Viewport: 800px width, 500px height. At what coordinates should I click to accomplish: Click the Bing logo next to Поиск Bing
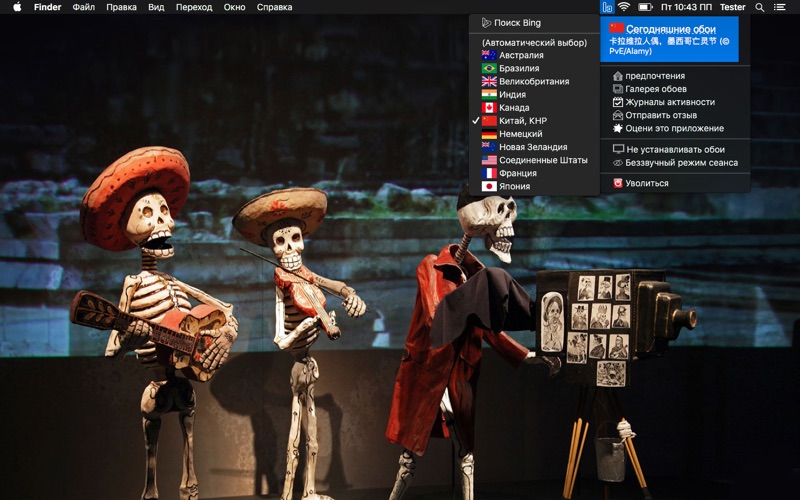[x=486, y=23]
